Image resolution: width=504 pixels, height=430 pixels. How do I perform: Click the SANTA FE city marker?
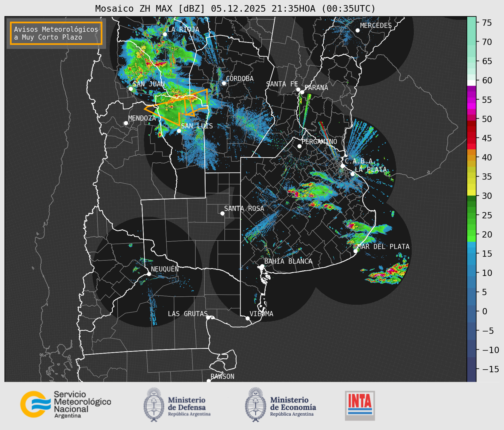pos(298,89)
